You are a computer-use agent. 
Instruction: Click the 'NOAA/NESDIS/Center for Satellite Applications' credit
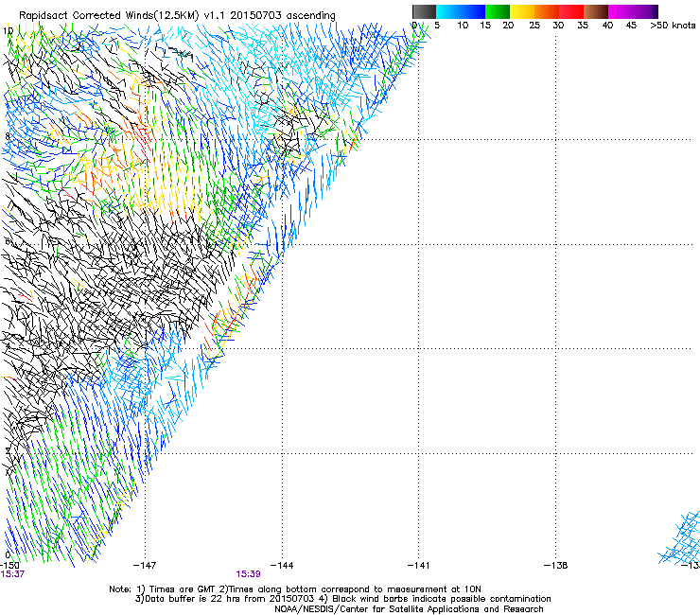[378, 609]
